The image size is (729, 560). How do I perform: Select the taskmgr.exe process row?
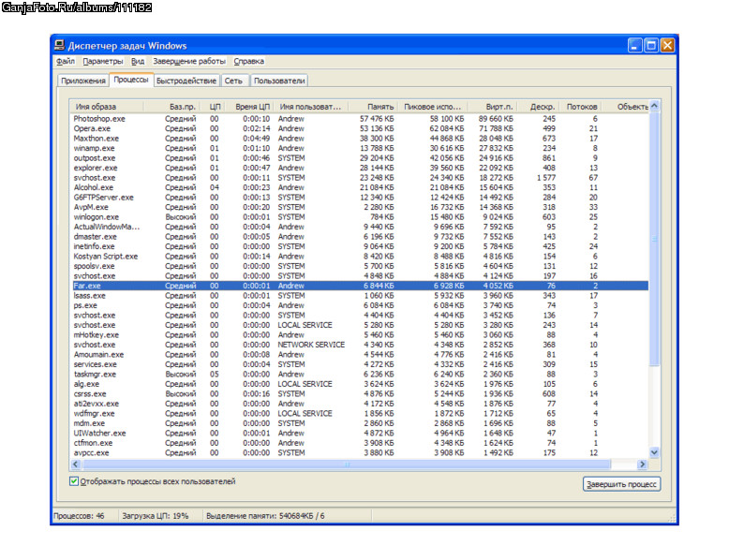coord(360,374)
